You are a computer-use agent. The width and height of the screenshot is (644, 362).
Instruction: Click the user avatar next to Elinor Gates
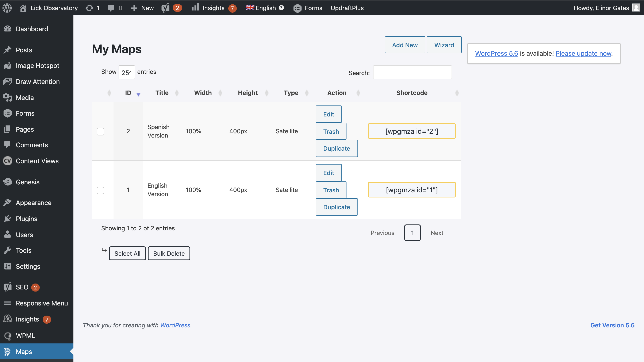coord(636,8)
